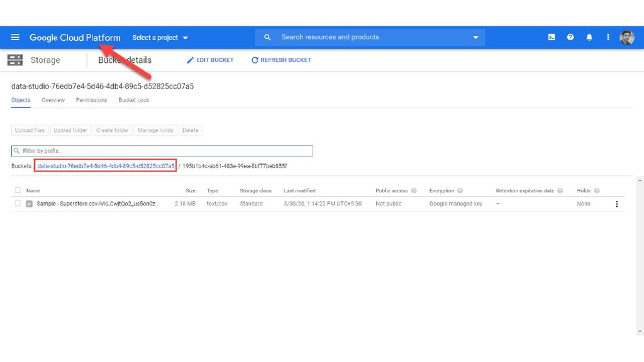Click the Last modified column header
Image resolution: width=644 pixels, height=362 pixels.
pyautogui.click(x=299, y=191)
